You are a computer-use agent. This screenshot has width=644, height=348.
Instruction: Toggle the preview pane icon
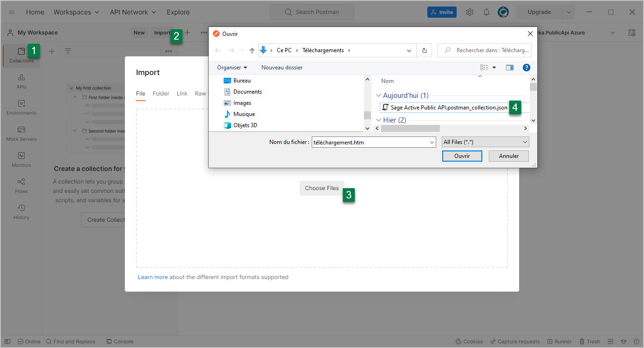point(509,68)
